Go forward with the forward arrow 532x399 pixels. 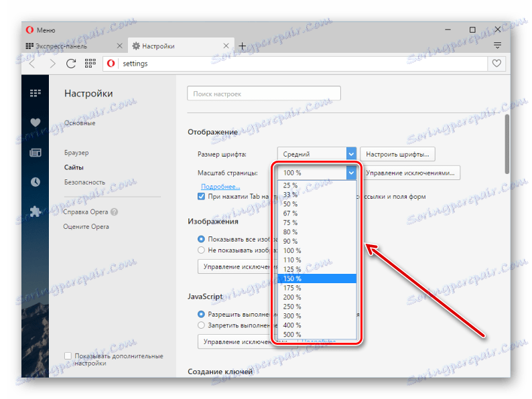pyautogui.click(x=52, y=64)
